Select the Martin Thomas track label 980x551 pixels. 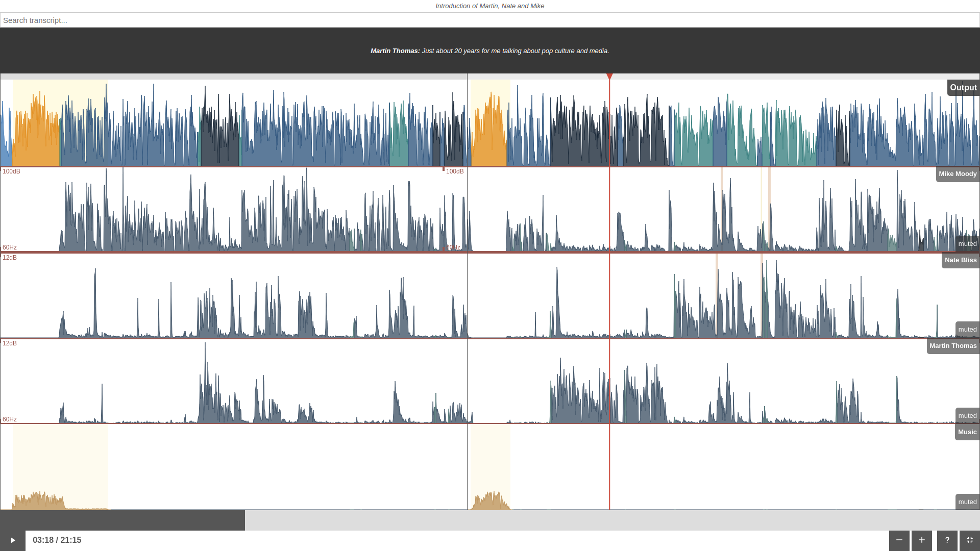coord(953,346)
